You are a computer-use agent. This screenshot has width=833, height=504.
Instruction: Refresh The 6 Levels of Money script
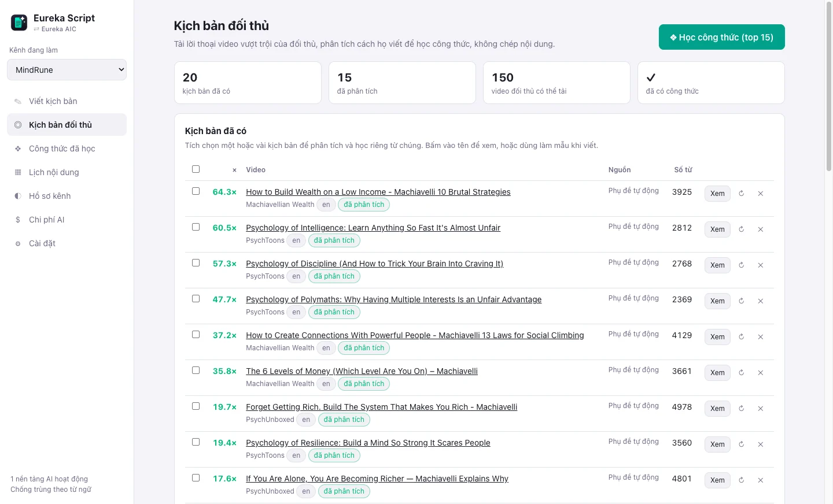741,373
